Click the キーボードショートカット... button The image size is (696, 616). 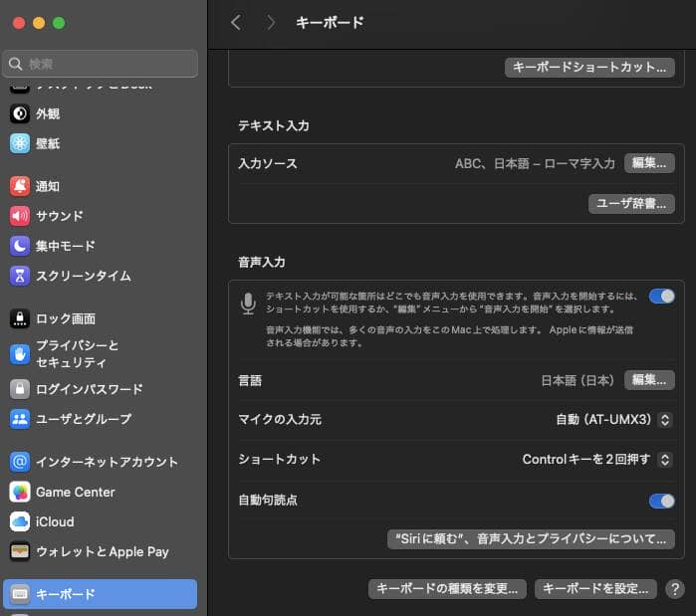click(x=588, y=68)
